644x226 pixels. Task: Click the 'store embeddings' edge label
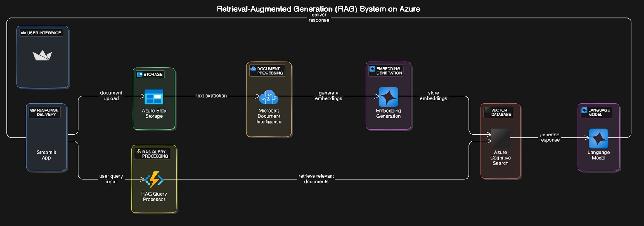point(434,96)
